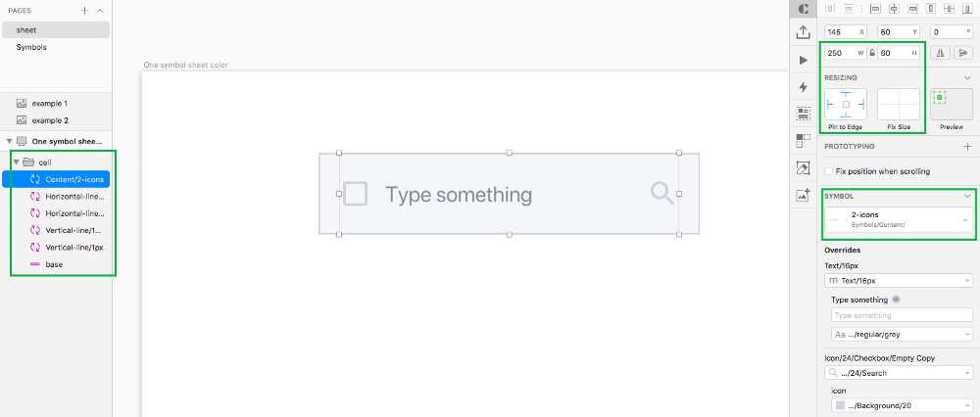
Task: Click the lightning bolt plugin icon
Action: point(804,87)
